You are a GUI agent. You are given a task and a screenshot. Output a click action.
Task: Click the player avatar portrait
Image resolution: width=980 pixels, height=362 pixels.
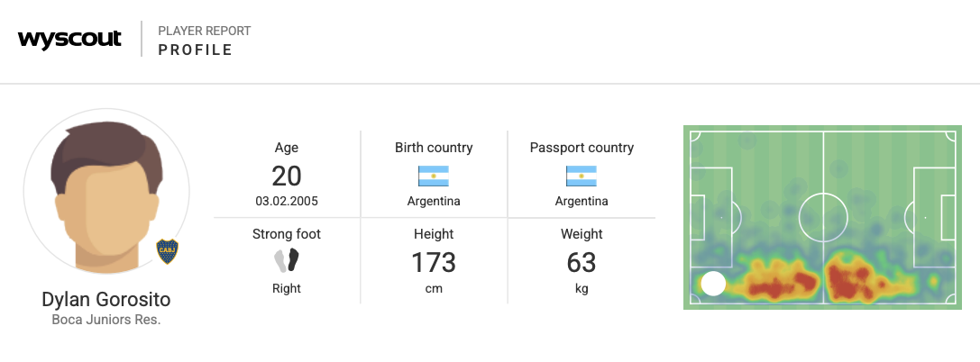pos(106,192)
